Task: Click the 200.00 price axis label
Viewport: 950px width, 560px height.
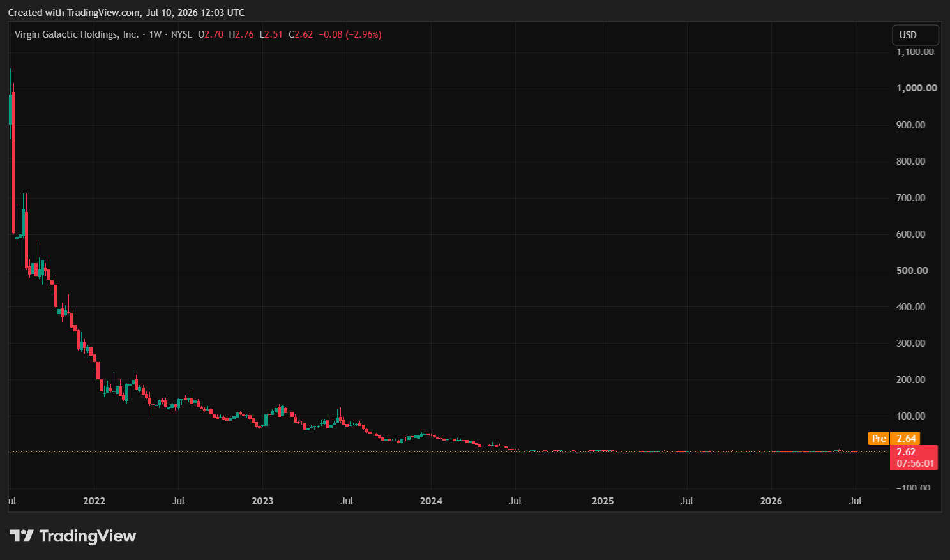Action: (x=911, y=379)
